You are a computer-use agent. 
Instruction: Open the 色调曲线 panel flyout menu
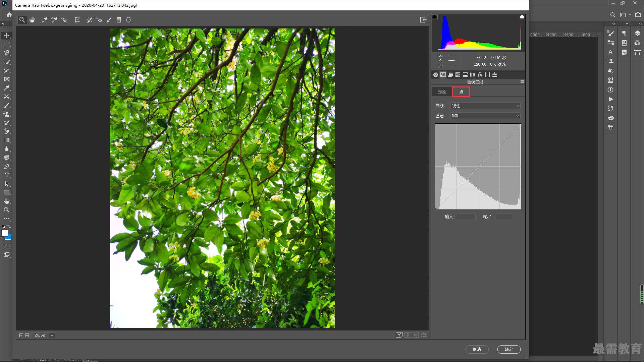[522, 82]
